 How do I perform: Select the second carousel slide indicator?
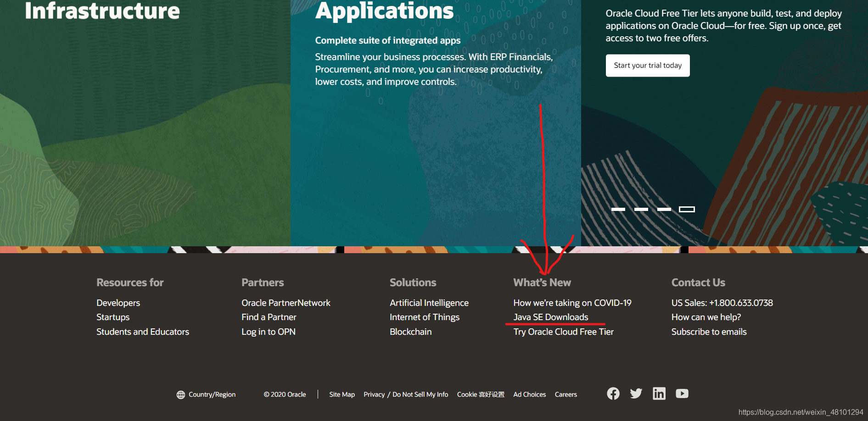641,209
